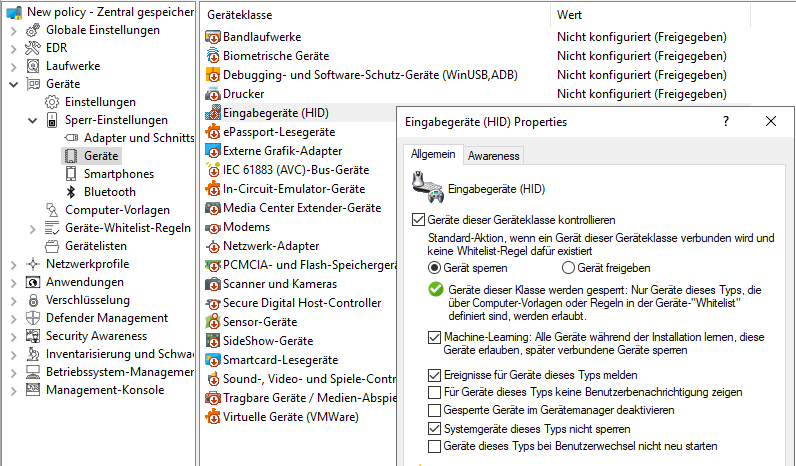
Task: Click the Defender Management shield icon
Action: (33, 318)
